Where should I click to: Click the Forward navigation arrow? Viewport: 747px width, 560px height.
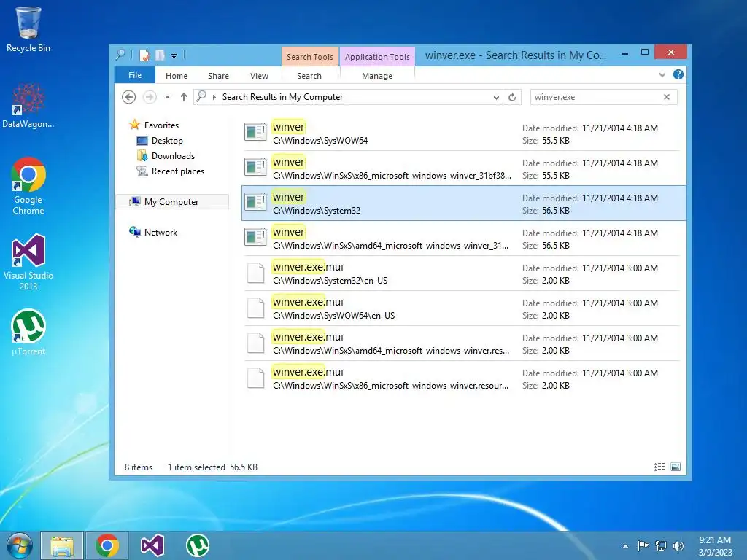[150, 97]
